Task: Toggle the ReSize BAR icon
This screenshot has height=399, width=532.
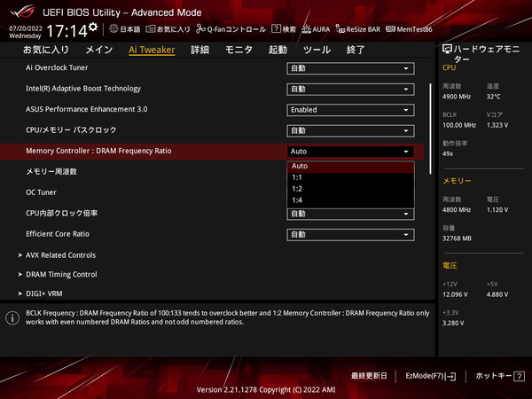Action: point(340,29)
